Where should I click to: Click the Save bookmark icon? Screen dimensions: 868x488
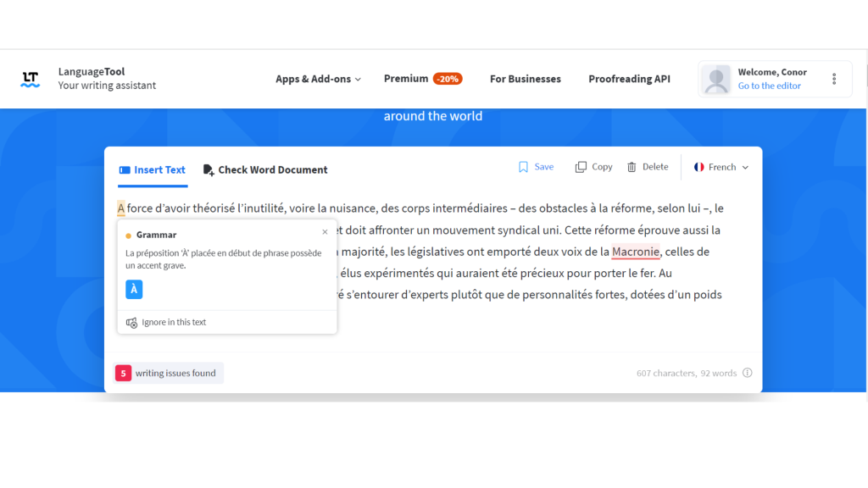point(523,166)
